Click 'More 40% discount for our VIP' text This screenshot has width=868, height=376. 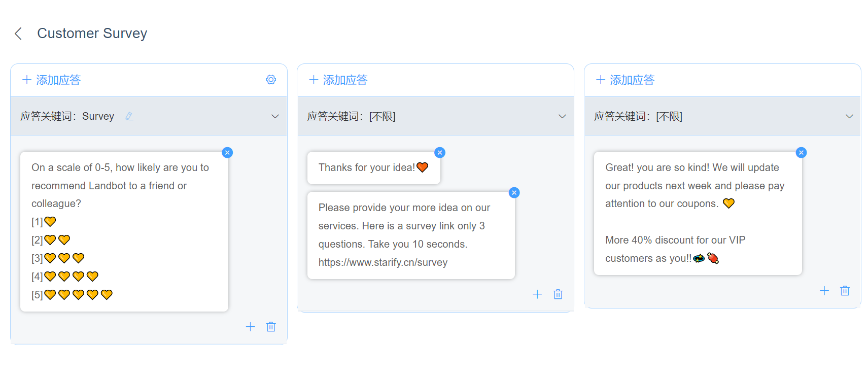click(x=675, y=240)
